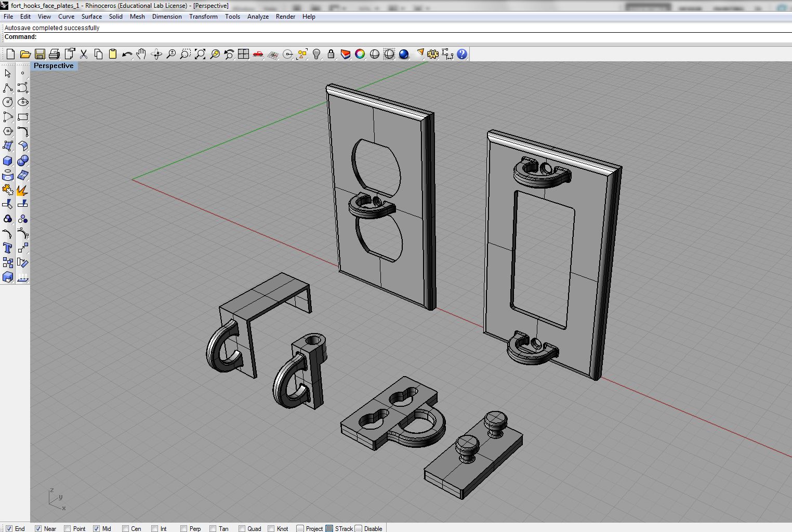Enable SmartTrack at the status bar
Image resolution: width=792 pixels, height=532 pixels.
pyautogui.click(x=329, y=528)
